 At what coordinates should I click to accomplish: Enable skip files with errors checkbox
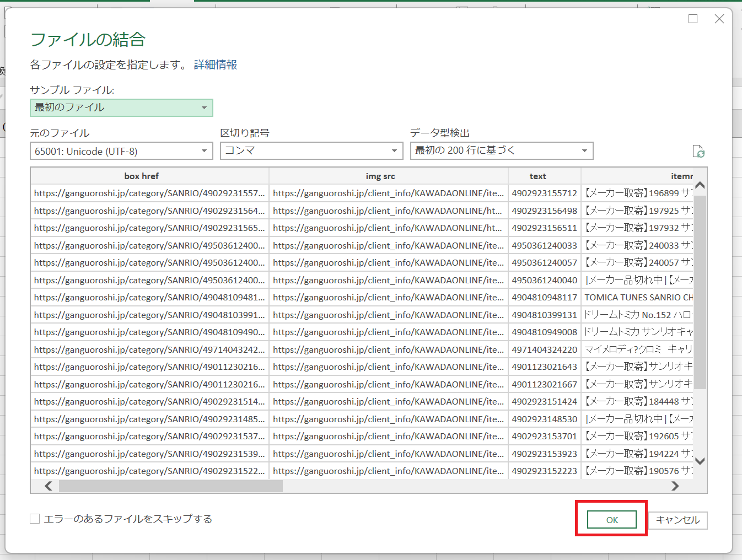click(x=35, y=519)
